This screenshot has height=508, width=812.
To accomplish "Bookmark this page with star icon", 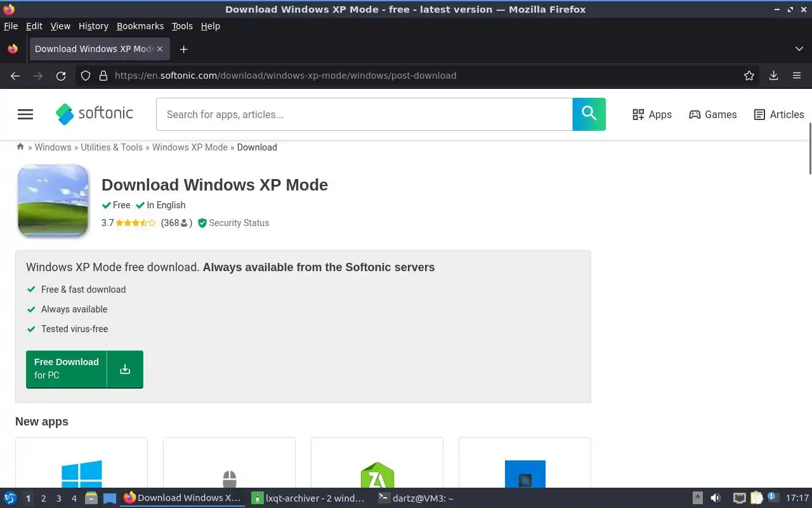I will click(x=749, y=76).
